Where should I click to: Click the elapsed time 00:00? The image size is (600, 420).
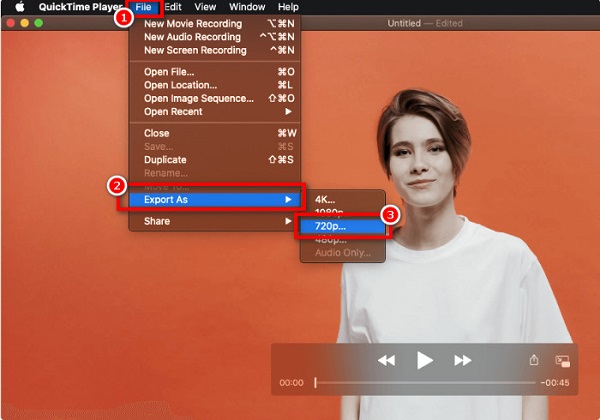click(291, 383)
